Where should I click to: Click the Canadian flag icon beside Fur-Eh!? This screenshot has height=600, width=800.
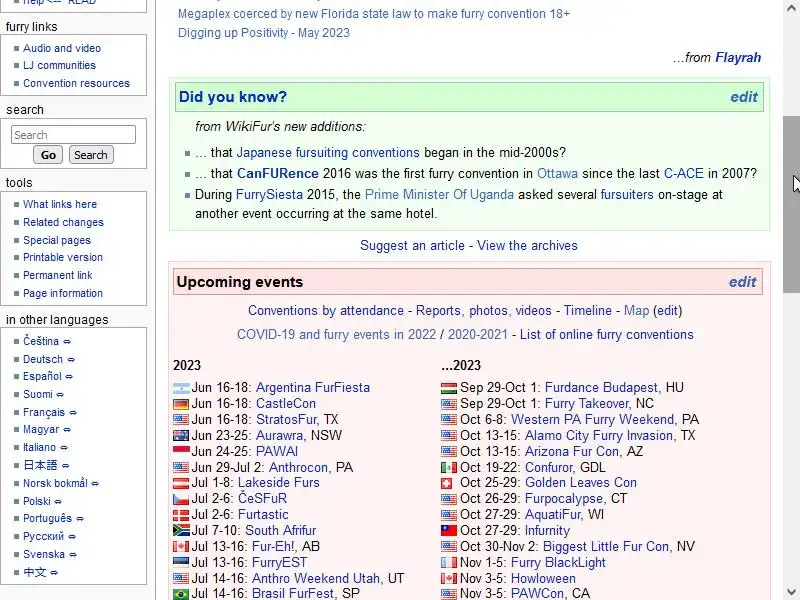point(181,547)
